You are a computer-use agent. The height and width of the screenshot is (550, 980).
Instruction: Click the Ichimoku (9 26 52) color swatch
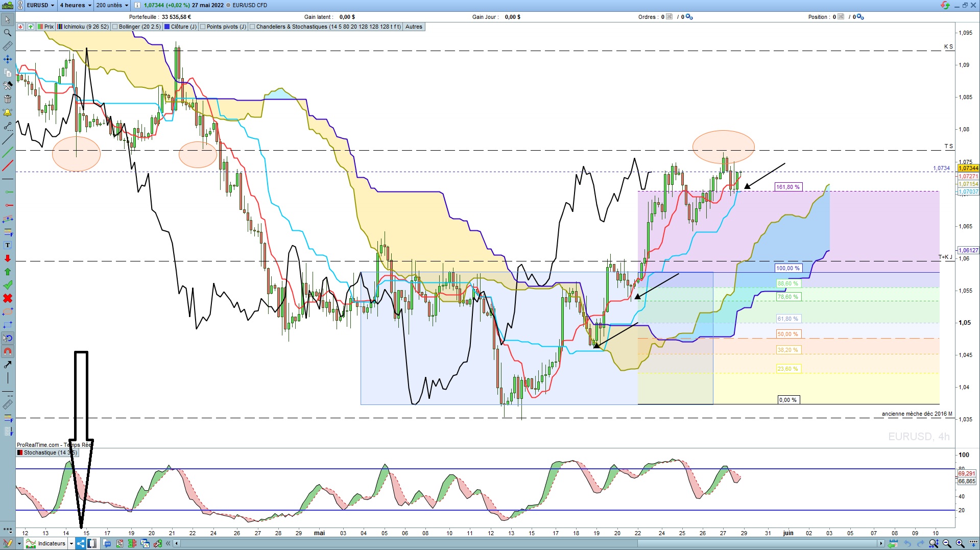60,27
